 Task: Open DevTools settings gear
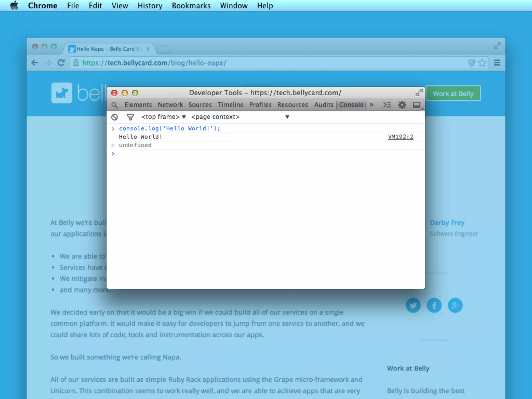click(x=402, y=105)
